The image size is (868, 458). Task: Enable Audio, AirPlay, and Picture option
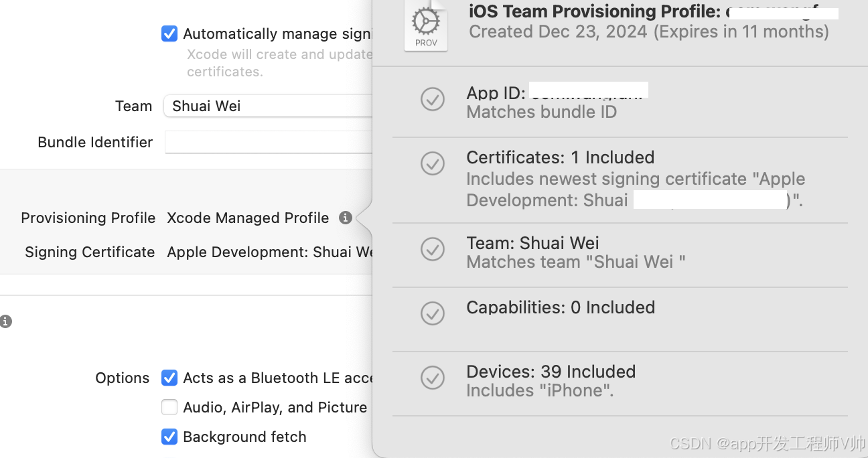(x=169, y=407)
